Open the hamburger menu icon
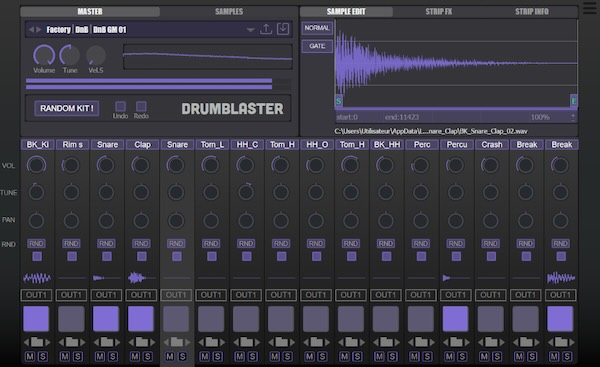This screenshot has height=367, width=600. [590, 8]
